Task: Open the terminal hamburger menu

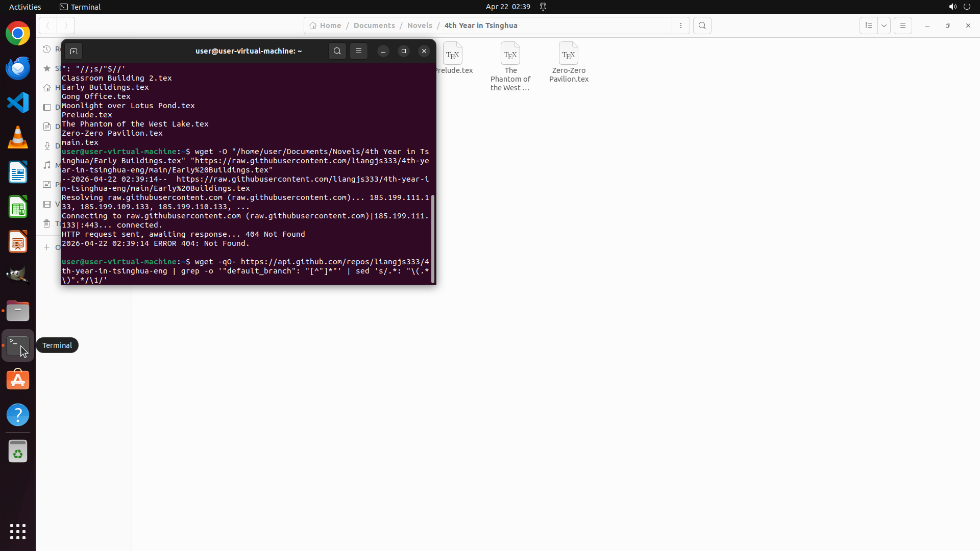Action: (x=359, y=51)
